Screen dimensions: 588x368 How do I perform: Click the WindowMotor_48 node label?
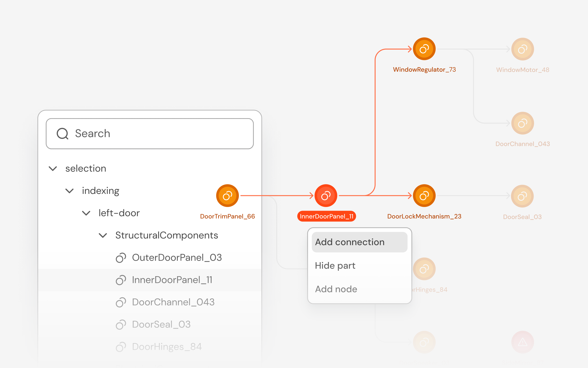click(523, 70)
